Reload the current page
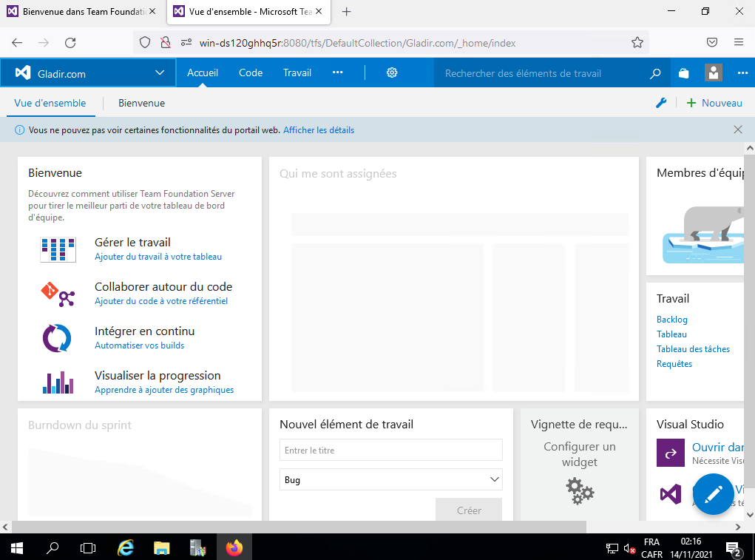This screenshot has width=755, height=560. [x=70, y=43]
